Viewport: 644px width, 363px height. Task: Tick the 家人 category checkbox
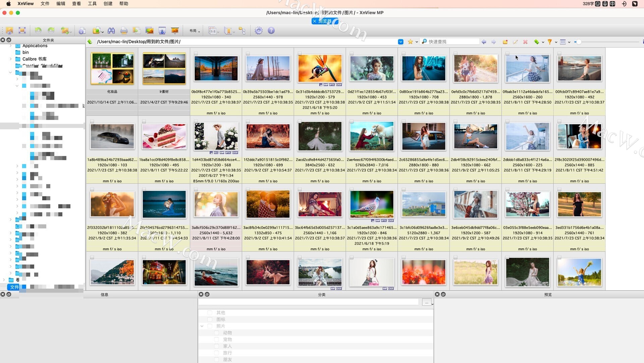[216, 346]
